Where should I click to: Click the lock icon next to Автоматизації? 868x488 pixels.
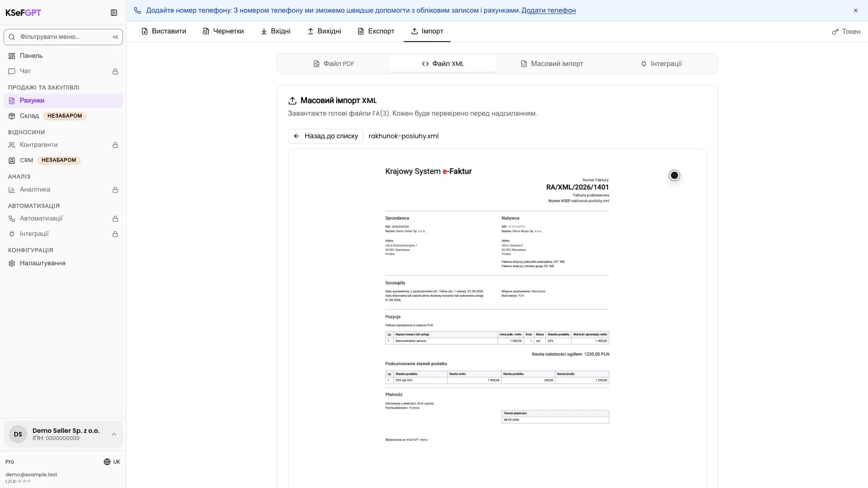[x=115, y=219]
